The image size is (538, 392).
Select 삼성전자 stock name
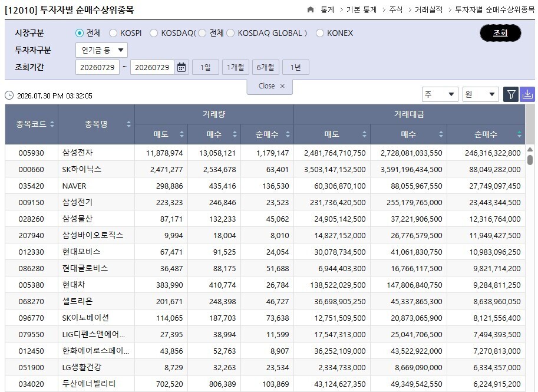click(x=78, y=153)
